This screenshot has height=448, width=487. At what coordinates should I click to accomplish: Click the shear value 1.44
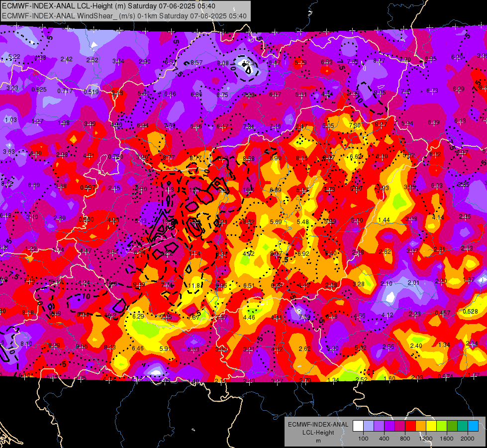tap(384, 220)
